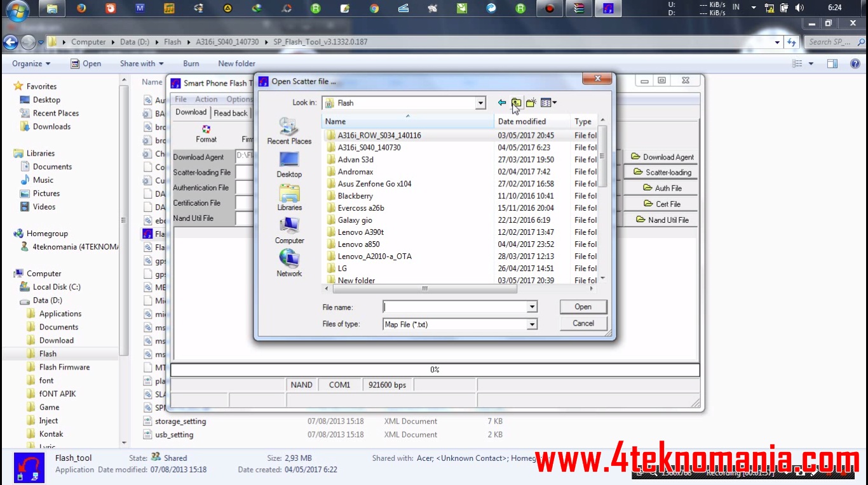Open the Organize menu in Explorer

coord(31,63)
